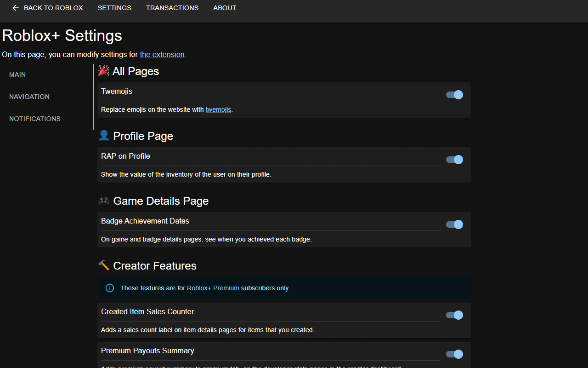Toggle Badge Achievement Dates setting
Screen dimensions: 588x368
pyautogui.click(x=454, y=224)
